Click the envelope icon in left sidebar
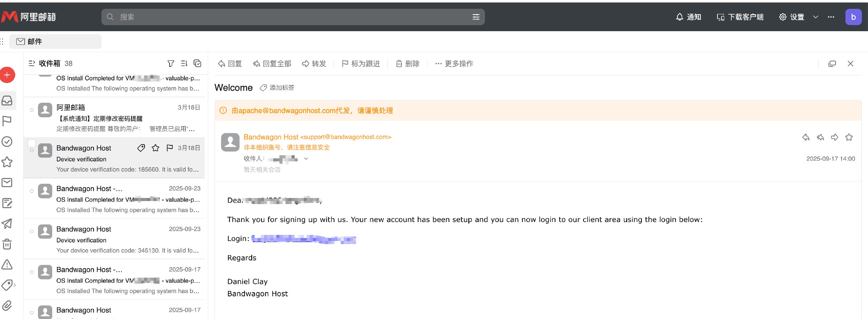The width and height of the screenshot is (868, 319). click(7, 182)
